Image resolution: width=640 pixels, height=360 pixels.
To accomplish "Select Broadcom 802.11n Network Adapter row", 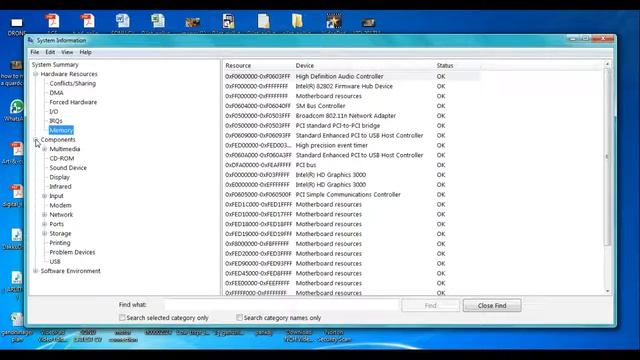I will (x=352, y=116).
